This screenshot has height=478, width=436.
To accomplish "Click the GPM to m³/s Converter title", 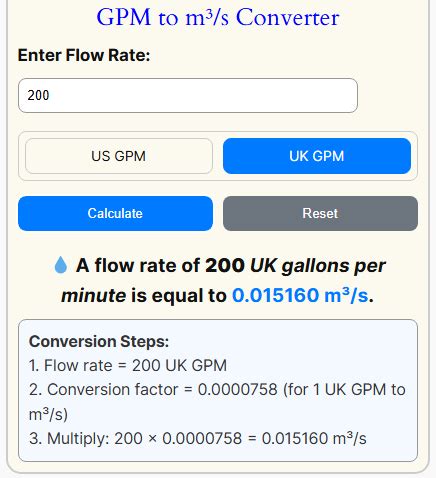I will 218,17.
